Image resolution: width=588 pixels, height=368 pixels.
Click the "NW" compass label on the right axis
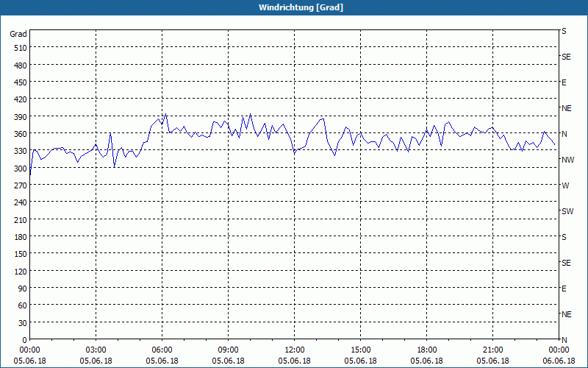click(x=567, y=160)
